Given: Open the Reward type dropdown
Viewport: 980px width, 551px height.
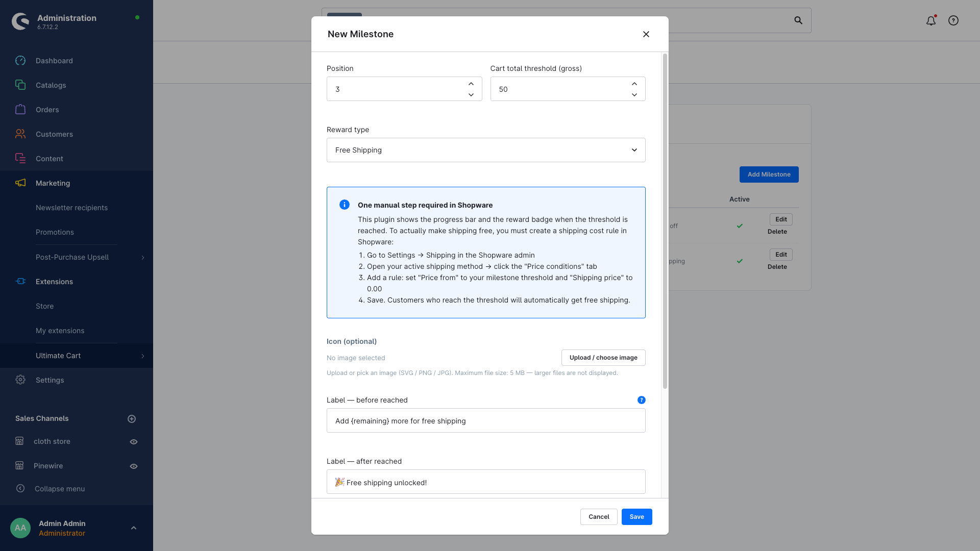Looking at the screenshot, I should 486,150.
